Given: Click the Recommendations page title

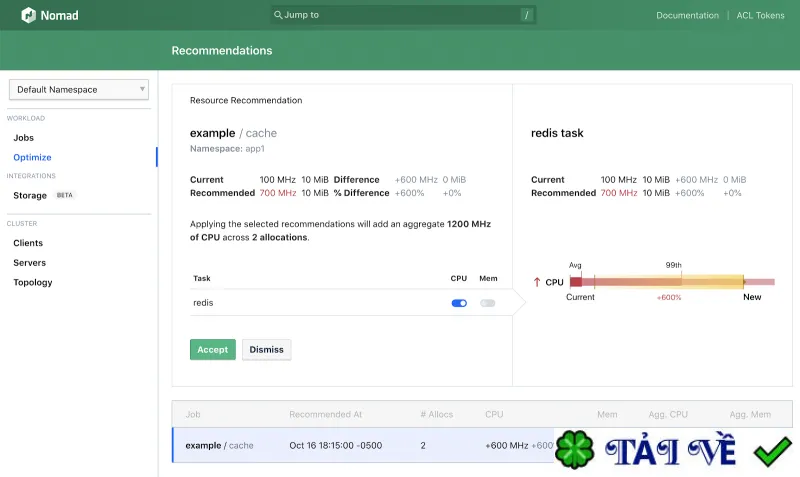Looking at the screenshot, I should 222,51.
